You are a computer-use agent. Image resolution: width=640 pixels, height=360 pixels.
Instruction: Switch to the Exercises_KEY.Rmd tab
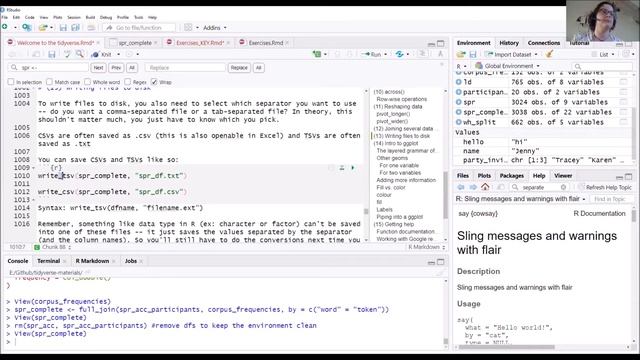200,43
